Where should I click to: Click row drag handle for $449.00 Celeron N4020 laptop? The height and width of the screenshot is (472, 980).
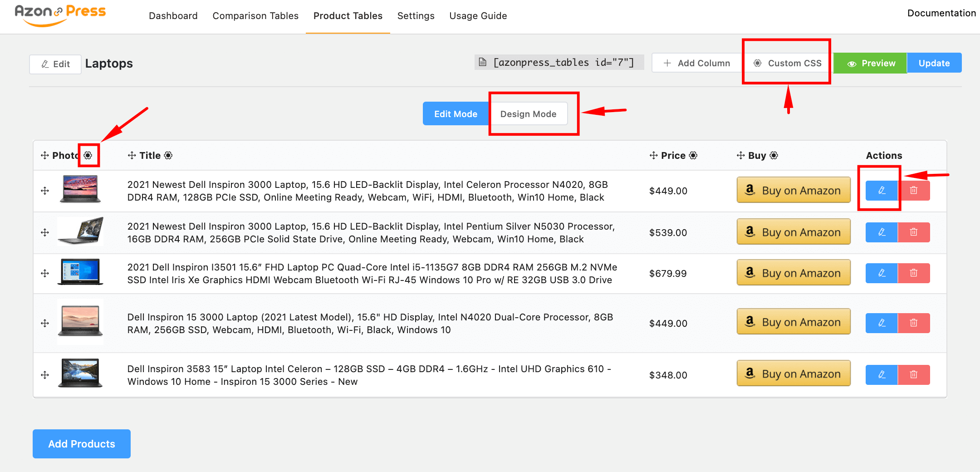[44, 191]
